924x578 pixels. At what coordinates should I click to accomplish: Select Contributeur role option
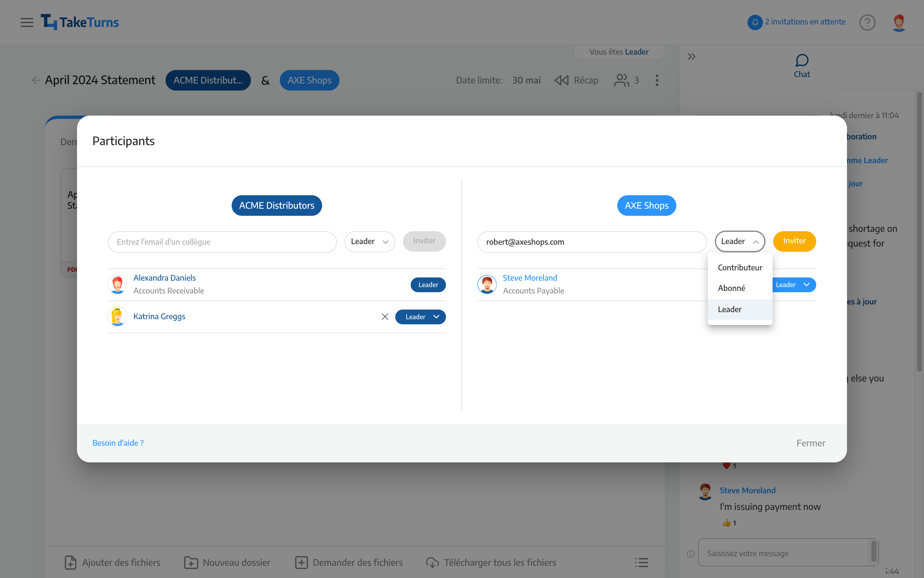(x=740, y=267)
